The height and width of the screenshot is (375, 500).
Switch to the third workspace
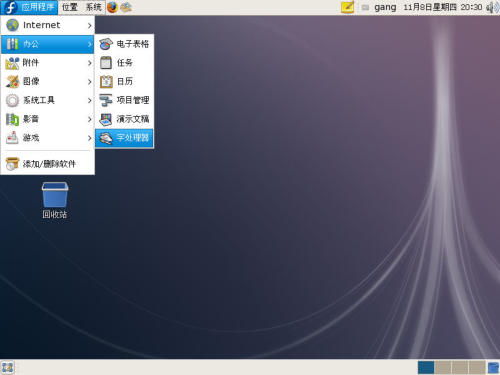[460, 367]
